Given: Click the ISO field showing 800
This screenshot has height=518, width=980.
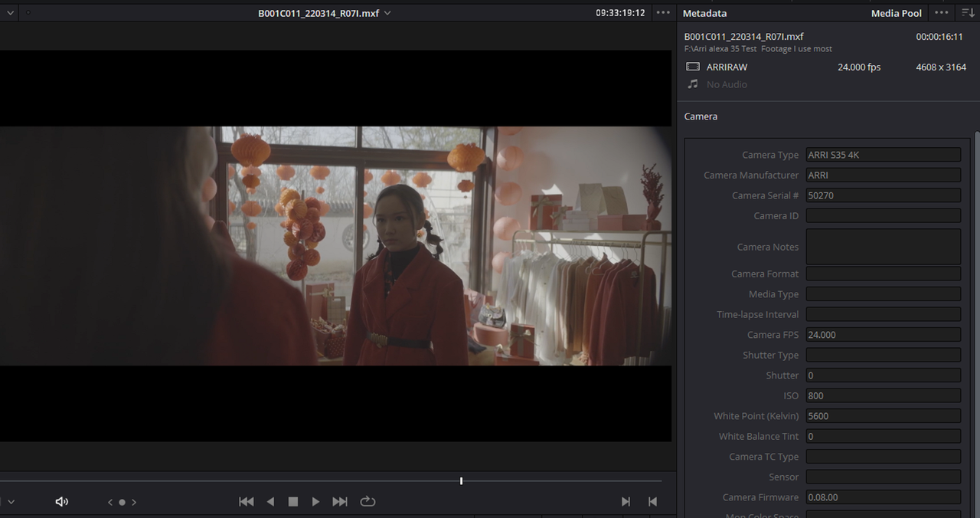Looking at the screenshot, I should point(883,395).
